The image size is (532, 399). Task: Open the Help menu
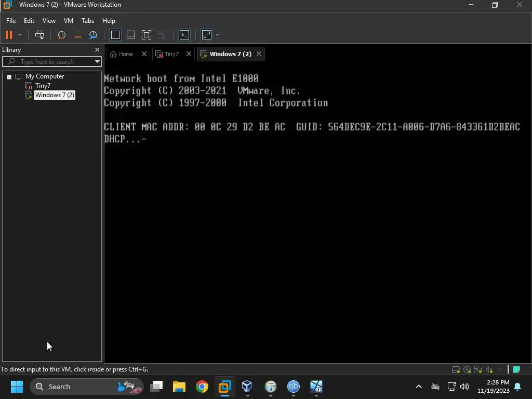tap(109, 21)
